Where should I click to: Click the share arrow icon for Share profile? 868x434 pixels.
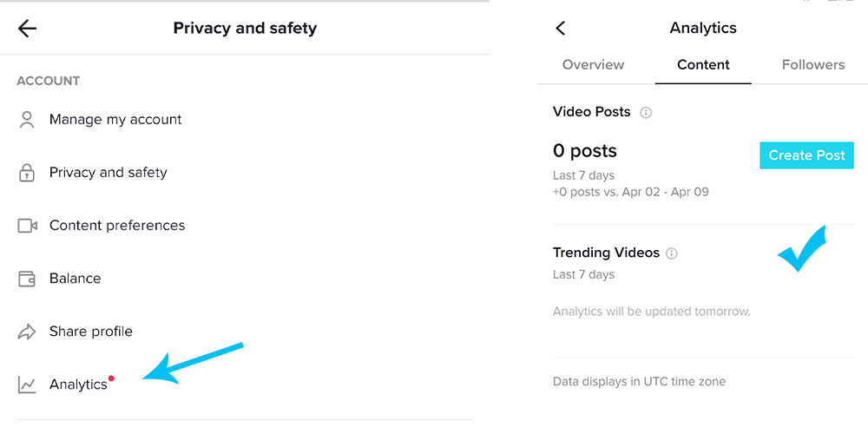[x=27, y=332]
